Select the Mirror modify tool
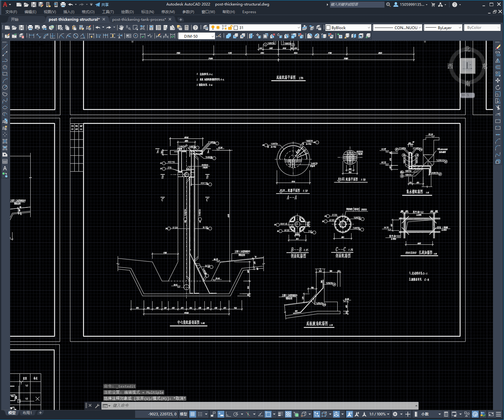The height and width of the screenshot is (420, 504). (x=498, y=60)
